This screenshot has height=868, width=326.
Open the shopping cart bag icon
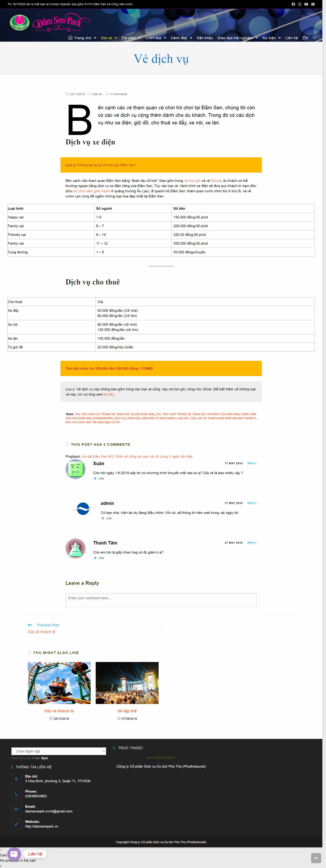coord(304,38)
